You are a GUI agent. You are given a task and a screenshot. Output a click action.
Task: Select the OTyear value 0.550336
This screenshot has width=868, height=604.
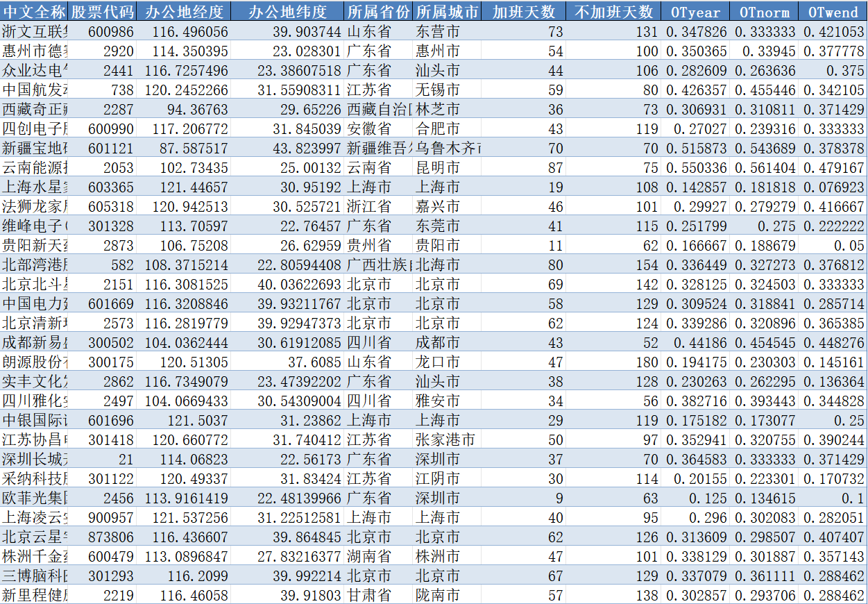(x=695, y=168)
